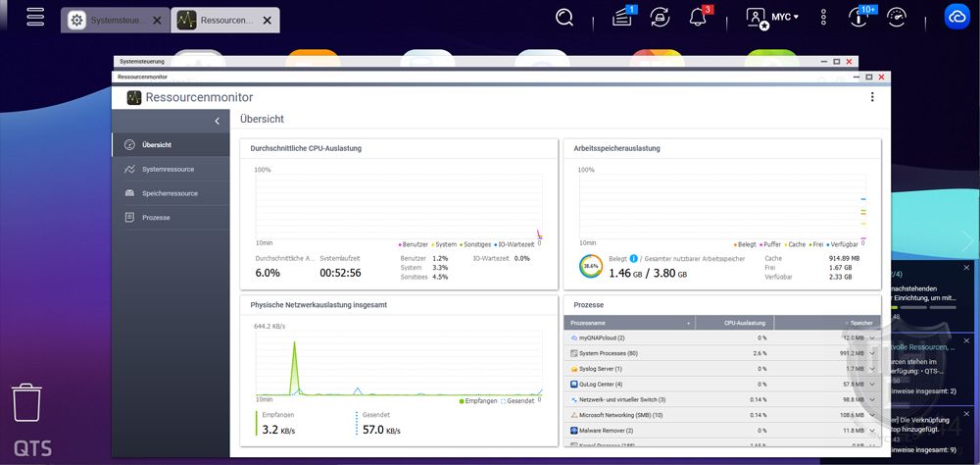Click the Physische Netzwerkauslastung insgesamt panel title

click(318, 305)
